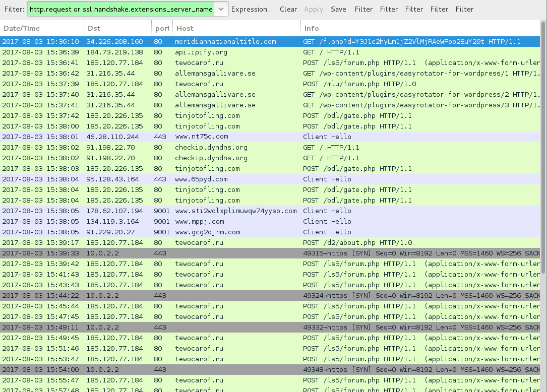Select the POST /d2/about.php row
The width and height of the screenshot is (547, 392).
click(x=270, y=242)
